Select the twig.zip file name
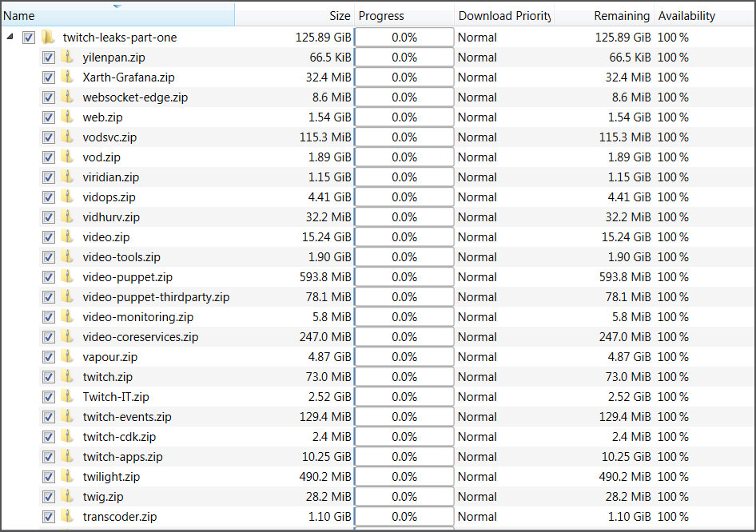Viewport: 756px width, 532px height. (103, 497)
